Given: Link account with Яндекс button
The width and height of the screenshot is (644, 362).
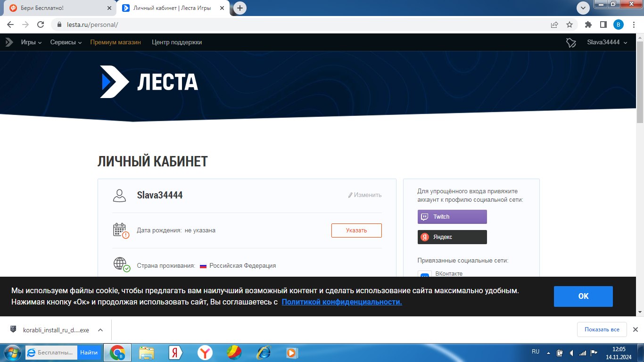Looking at the screenshot, I should point(452,237).
